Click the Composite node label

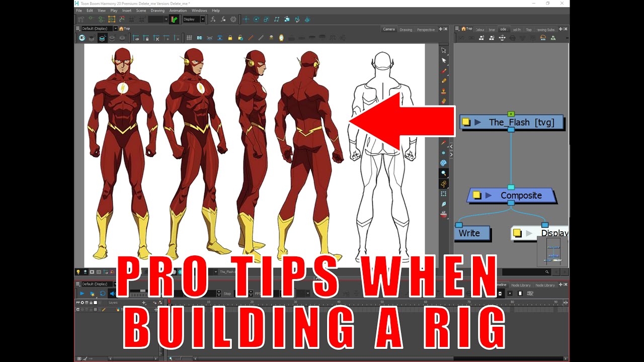pyautogui.click(x=521, y=195)
